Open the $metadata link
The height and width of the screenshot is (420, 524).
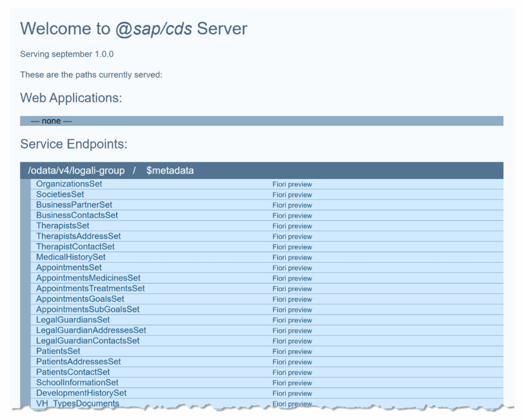tap(170, 171)
